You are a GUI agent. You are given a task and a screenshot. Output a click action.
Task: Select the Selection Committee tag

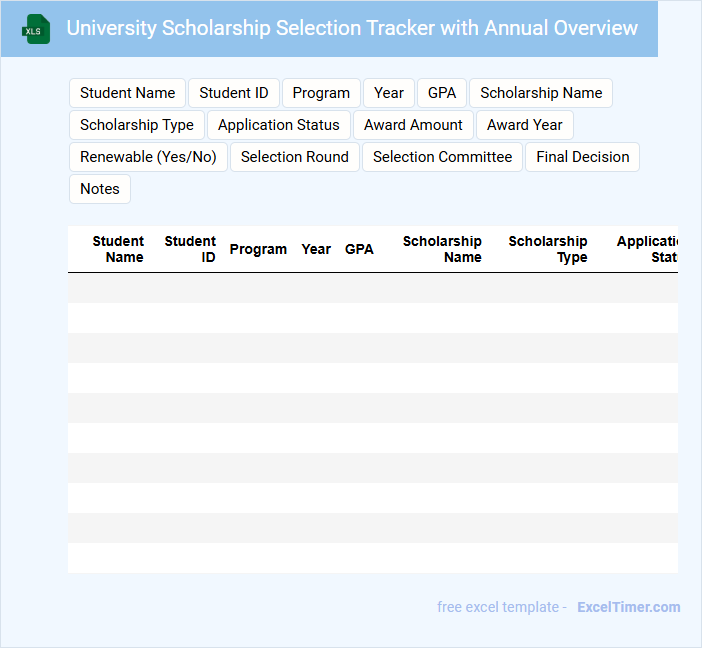(442, 157)
